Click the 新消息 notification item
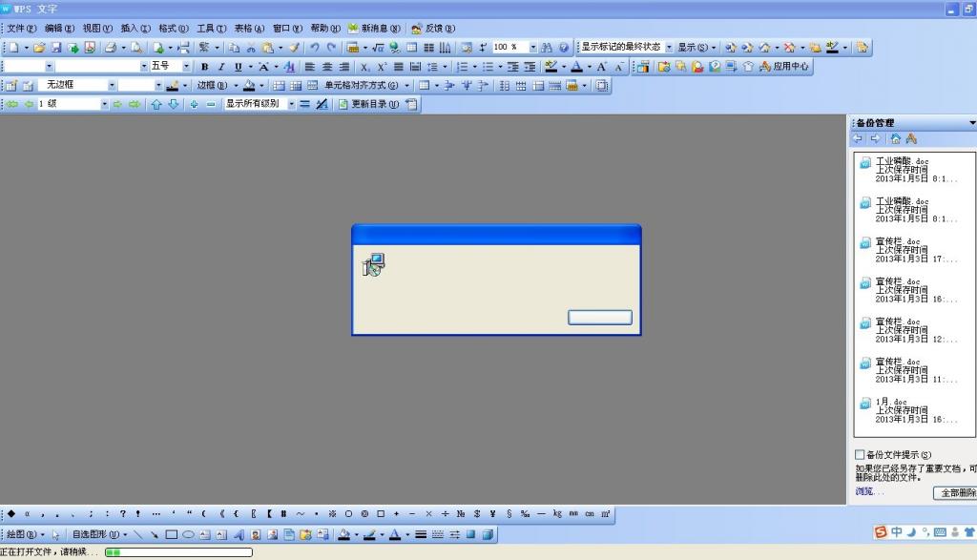Viewport: 977px width, 560px height. tap(374, 28)
